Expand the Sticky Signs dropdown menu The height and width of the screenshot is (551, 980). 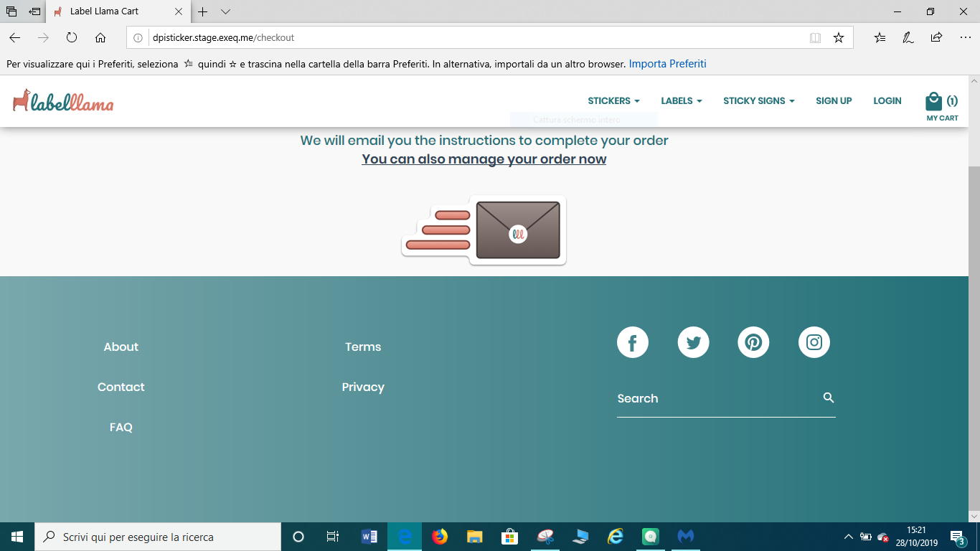coord(758,101)
